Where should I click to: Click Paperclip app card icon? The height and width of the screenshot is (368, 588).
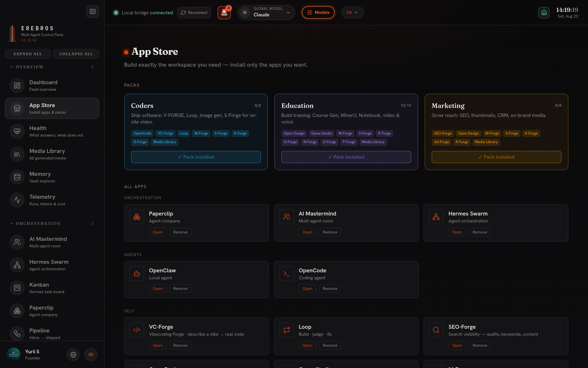137,217
